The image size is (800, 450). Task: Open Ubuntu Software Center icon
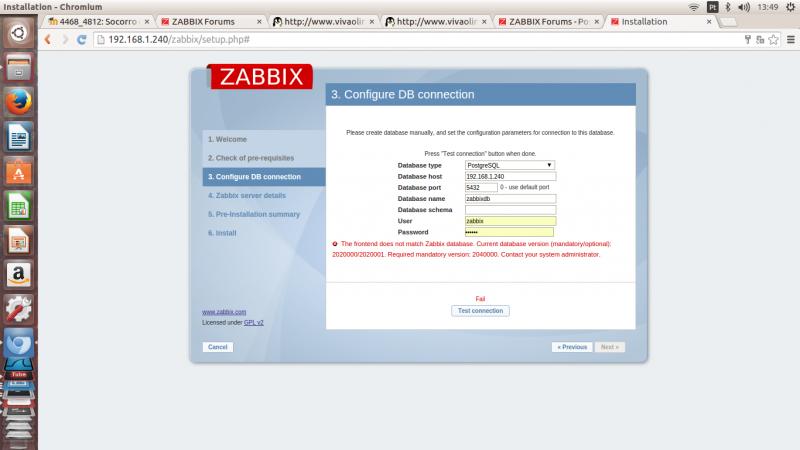(x=18, y=171)
